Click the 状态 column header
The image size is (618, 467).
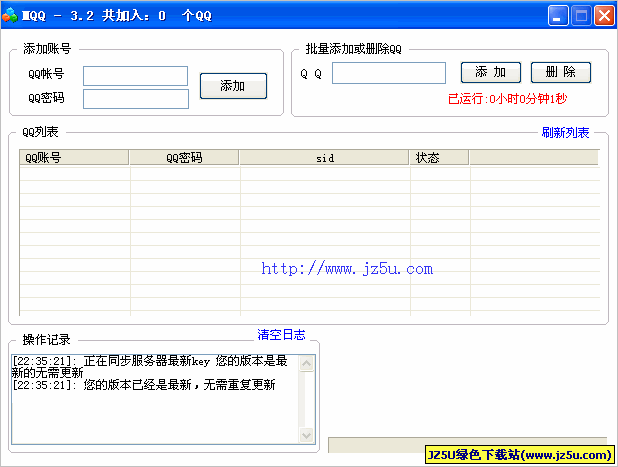439,158
